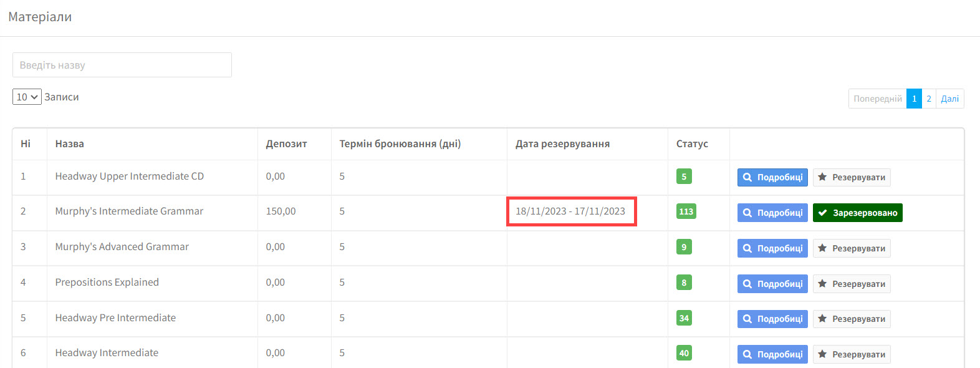
Task: Open details for Headway Upper Intermediate CD
Action: pyautogui.click(x=772, y=177)
